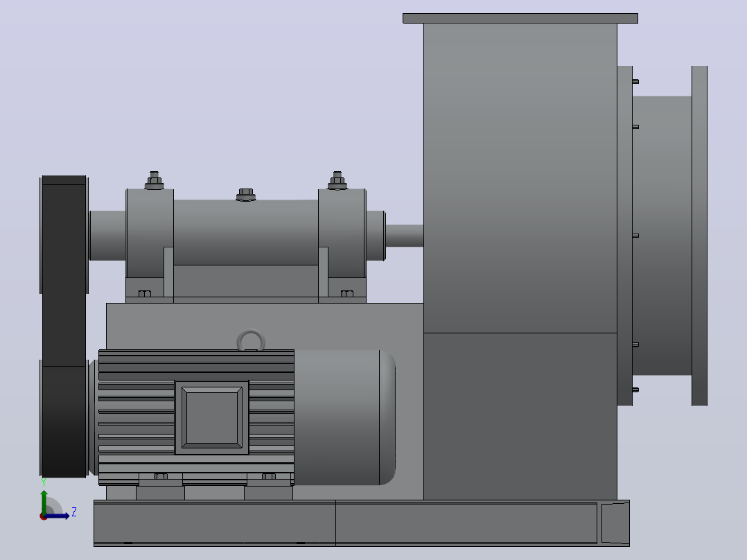Select the black belt guard
747x560 pixels.
[x=64, y=326]
